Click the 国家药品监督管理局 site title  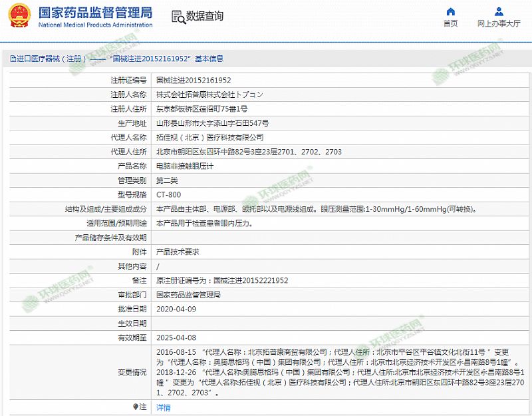point(95,13)
